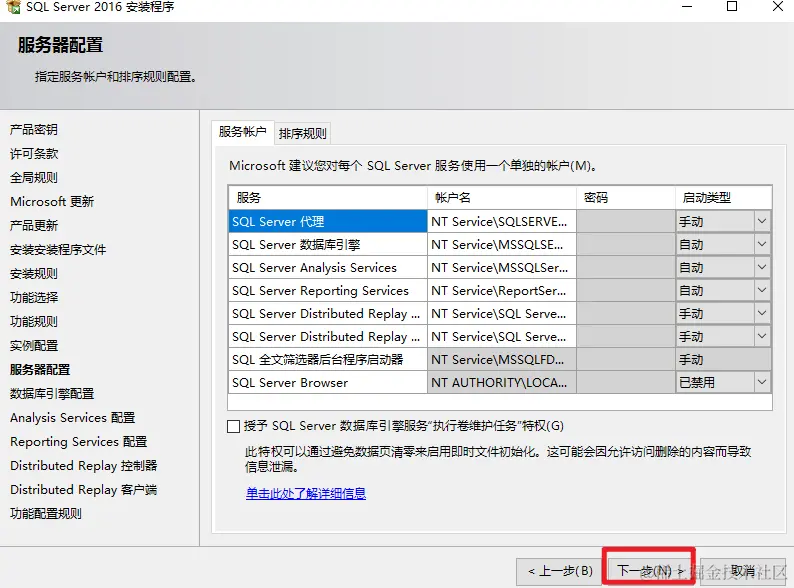Click the 密码 column header
The width and height of the screenshot is (794, 588).
(626, 198)
